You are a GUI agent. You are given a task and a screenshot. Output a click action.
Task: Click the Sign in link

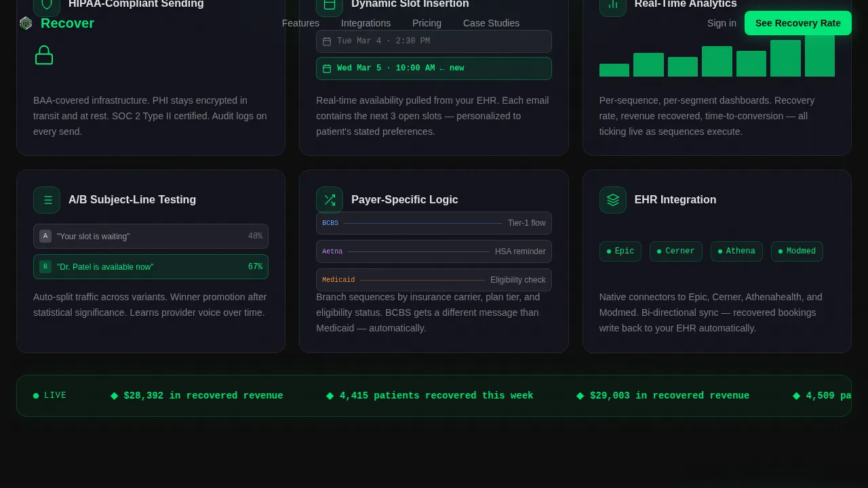722,23
